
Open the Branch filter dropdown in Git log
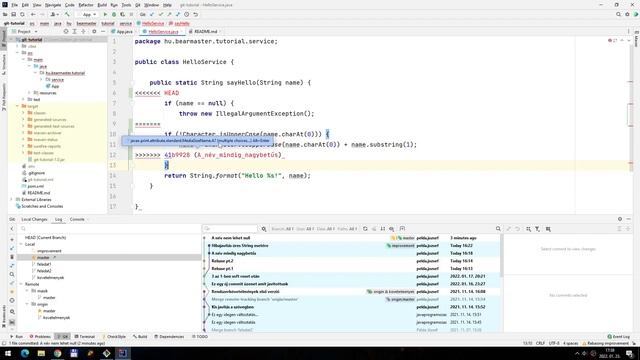[x=282, y=229]
